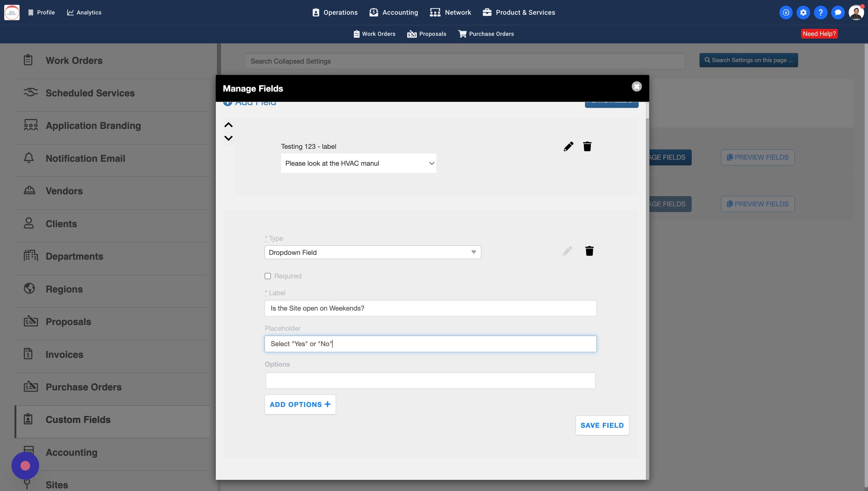This screenshot has width=868, height=491.
Task: Click into the empty Options input
Action: [x=430, y=380]
